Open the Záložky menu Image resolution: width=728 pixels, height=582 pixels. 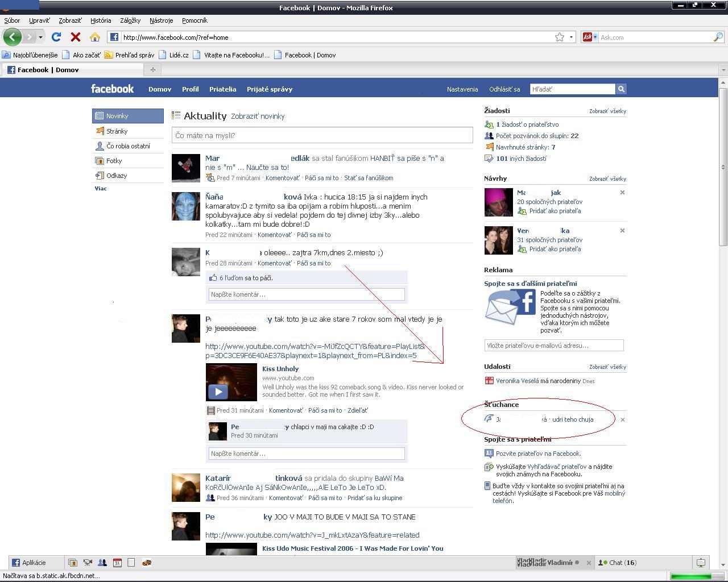click(130, 20)
